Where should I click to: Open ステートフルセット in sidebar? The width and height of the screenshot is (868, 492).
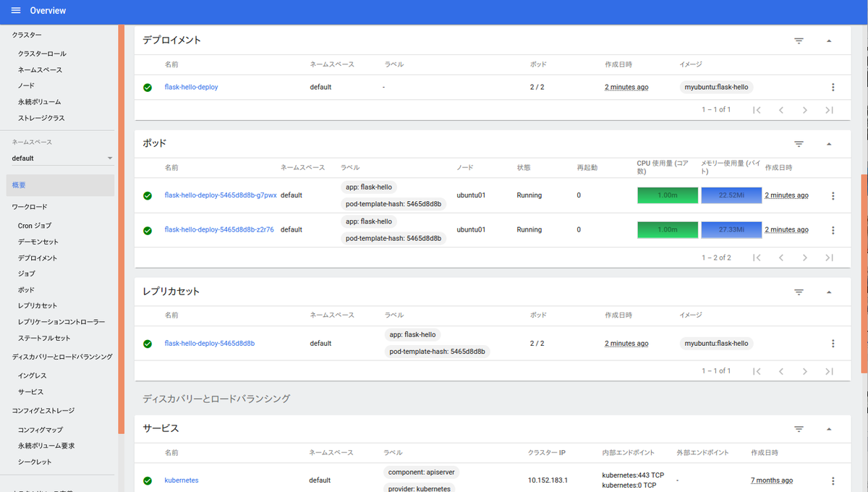(x=44, y=338)
